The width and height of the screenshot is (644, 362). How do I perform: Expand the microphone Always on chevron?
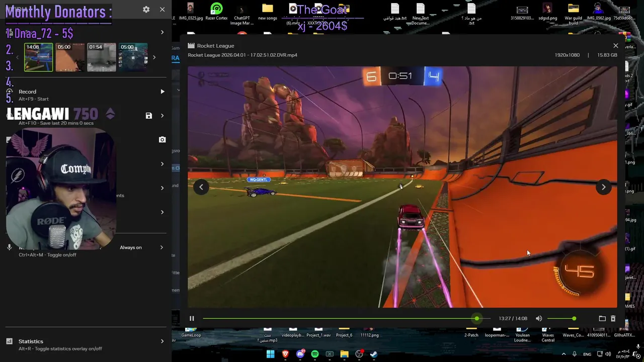click(162, 247)
